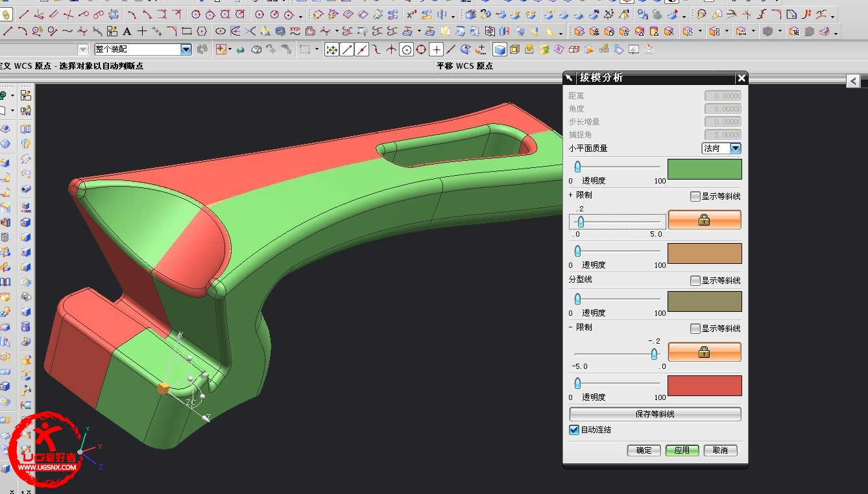The image size is (868, 494).
Task: Click the 角度 input field
Action: [723, 109]
